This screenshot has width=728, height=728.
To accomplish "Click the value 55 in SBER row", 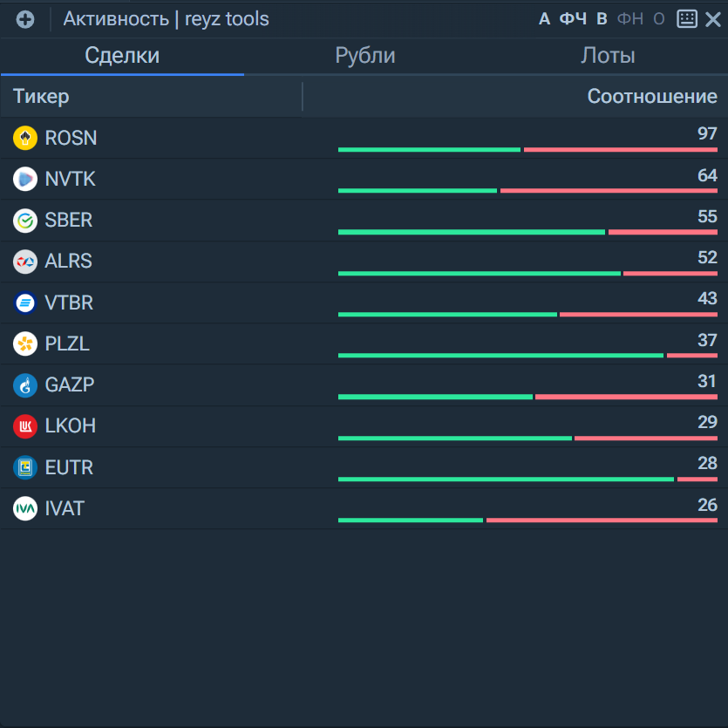I will pyautogui.click(x=707, y=216).
